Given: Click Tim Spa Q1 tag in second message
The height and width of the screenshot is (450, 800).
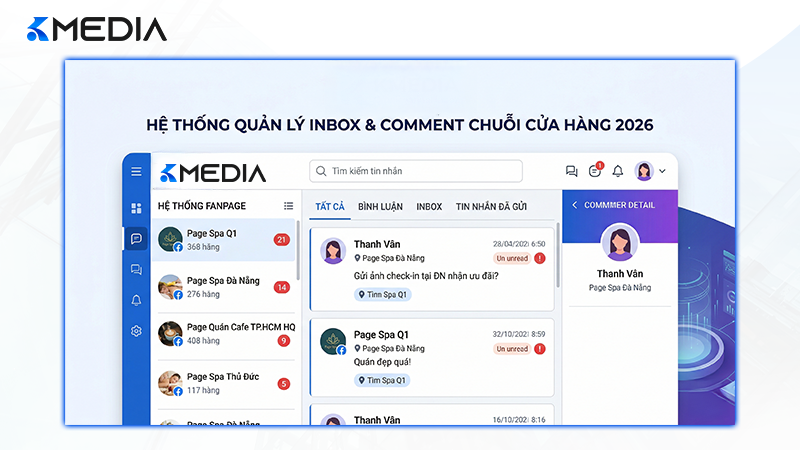Looking at the screenshot, I should pos(382,380).
